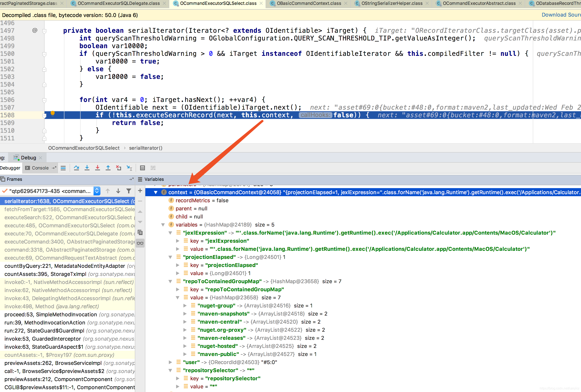The height and width of the screenshot is (392, 581).
Task: Select the Debugger tab
Action: pyautogui.click(x=10, y=168)
